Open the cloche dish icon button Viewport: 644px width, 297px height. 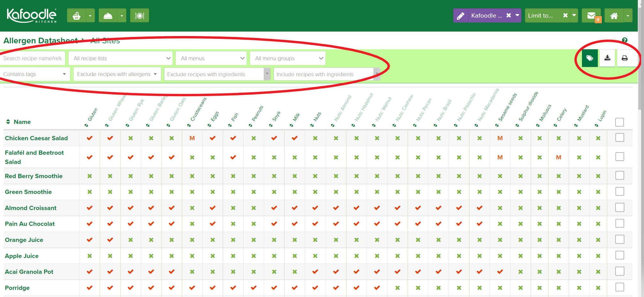108,16
